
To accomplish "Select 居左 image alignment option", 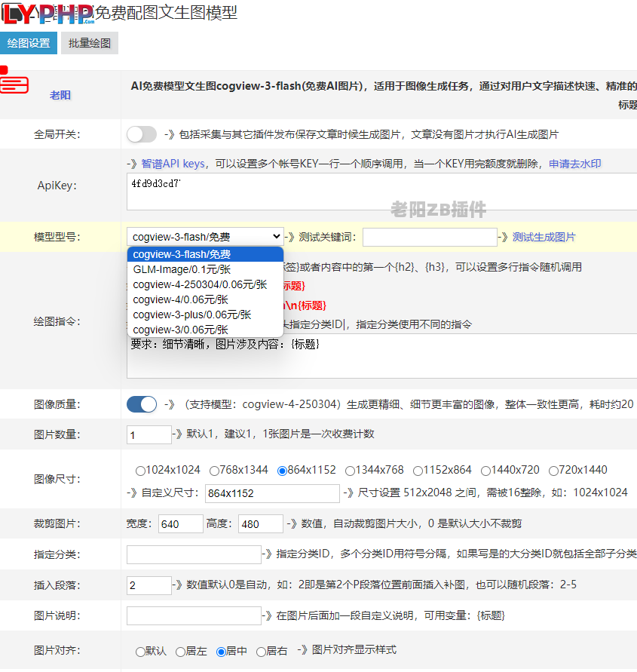I will (181, 652).
